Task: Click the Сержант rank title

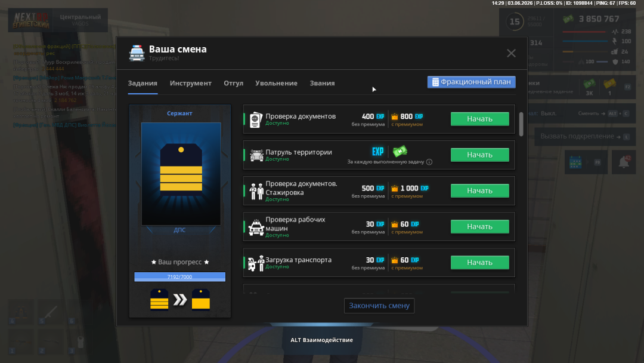Action: point(179,113)
